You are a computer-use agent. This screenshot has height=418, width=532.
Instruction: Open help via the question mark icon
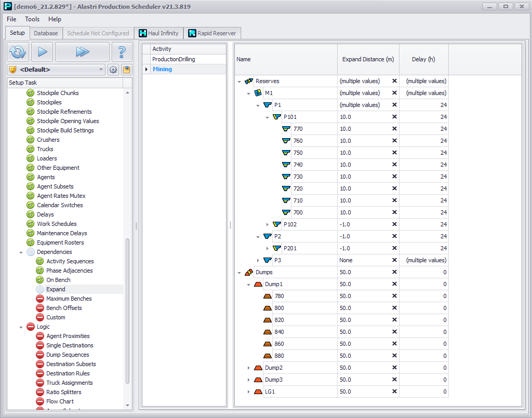point(122,52)
